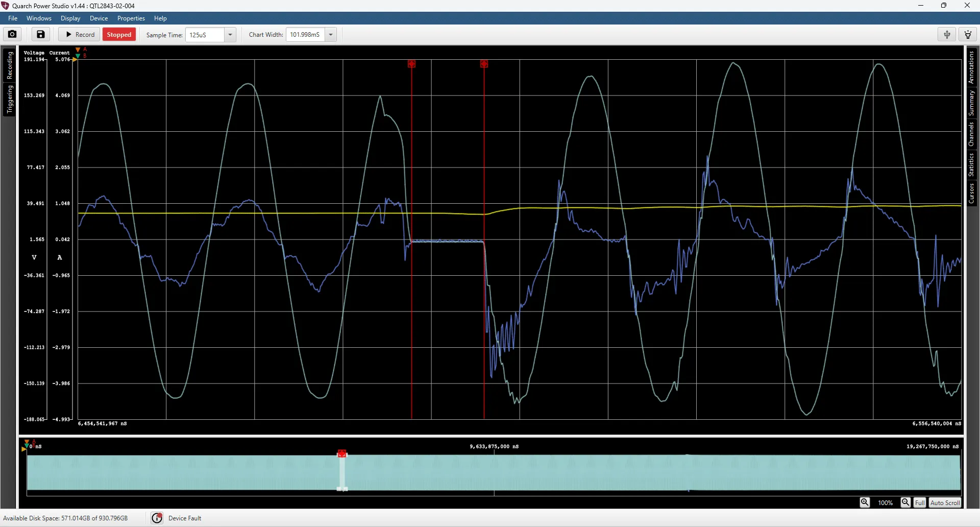Click the Device Fault status icon
980x527 pixels.
click(157, 518)
